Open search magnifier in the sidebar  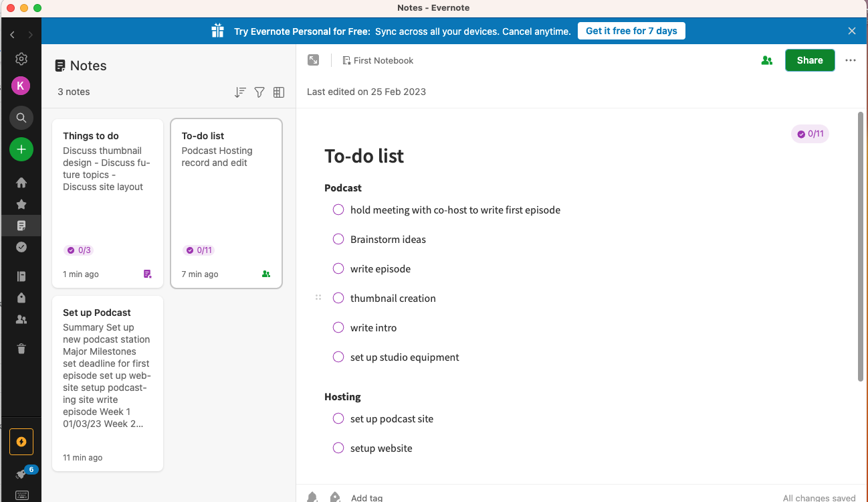21,118
